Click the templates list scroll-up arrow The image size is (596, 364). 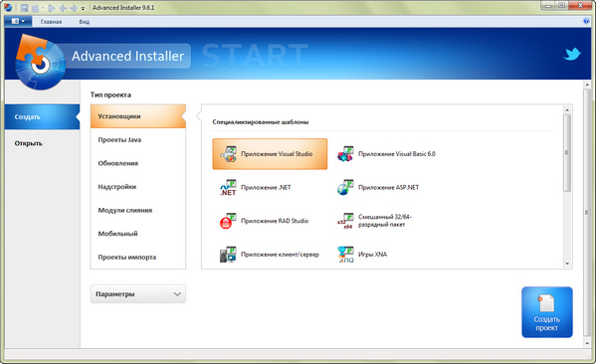(x=567, y=109)
